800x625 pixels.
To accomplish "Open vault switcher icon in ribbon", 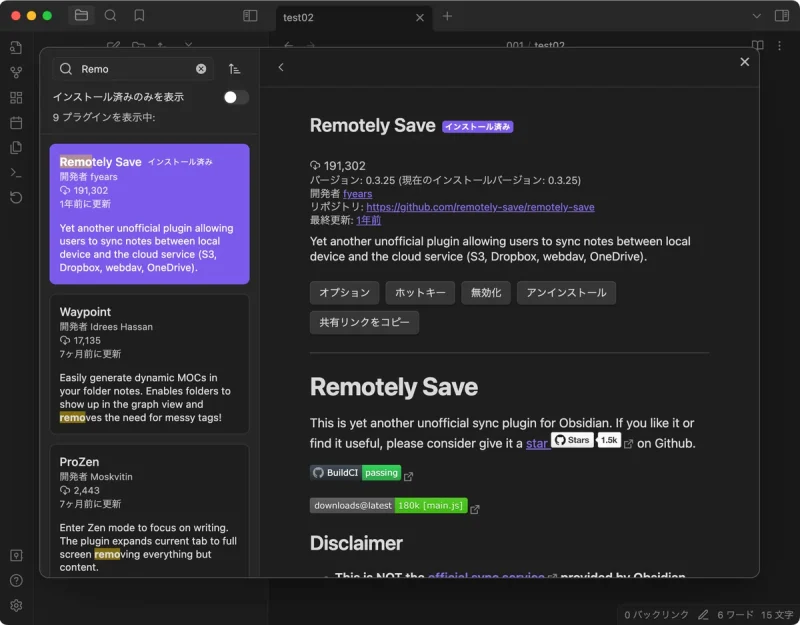I will [x=16, y=555].
